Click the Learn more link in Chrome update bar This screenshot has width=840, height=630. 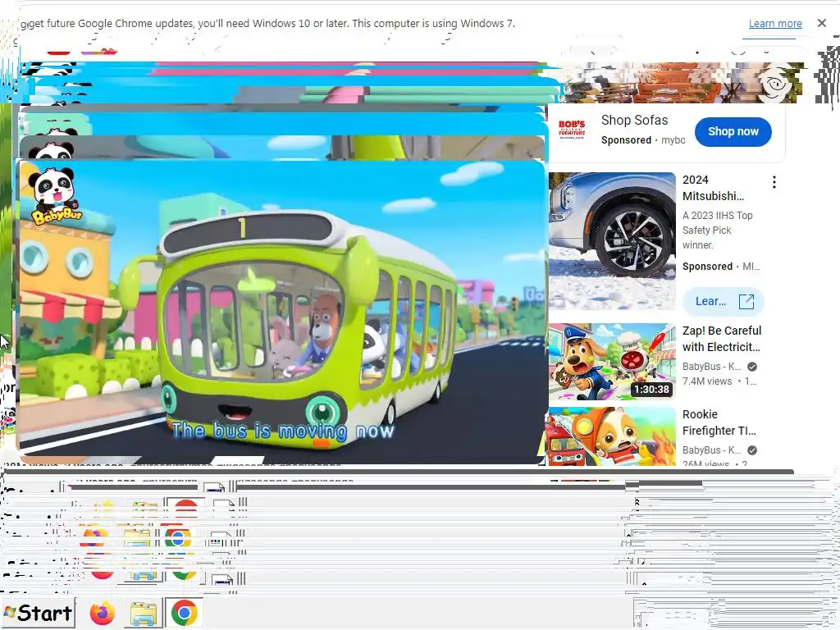coord(775,24)
